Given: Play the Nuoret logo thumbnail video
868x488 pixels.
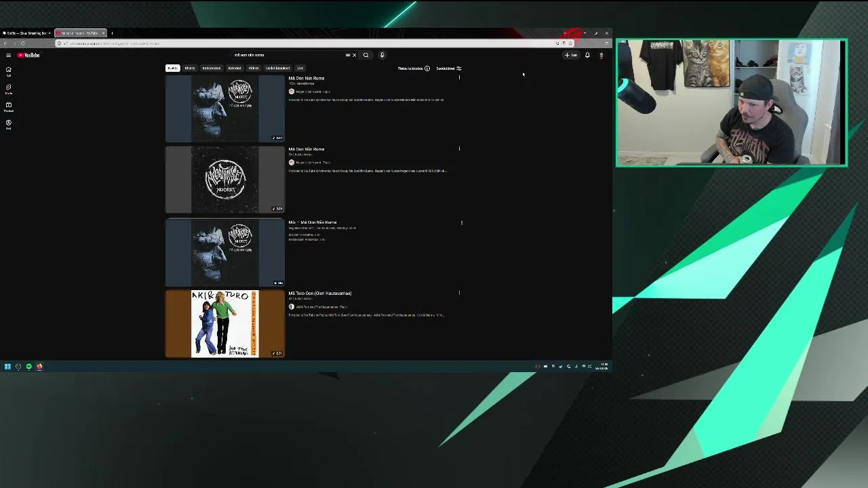Looking at the screenshot, I should tap(225, 180).
